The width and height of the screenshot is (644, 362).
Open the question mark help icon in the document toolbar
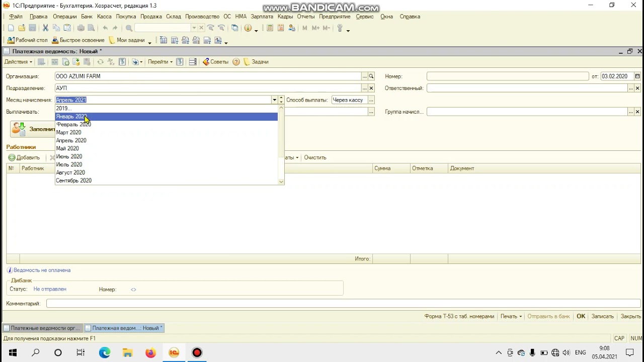point(236,62)
